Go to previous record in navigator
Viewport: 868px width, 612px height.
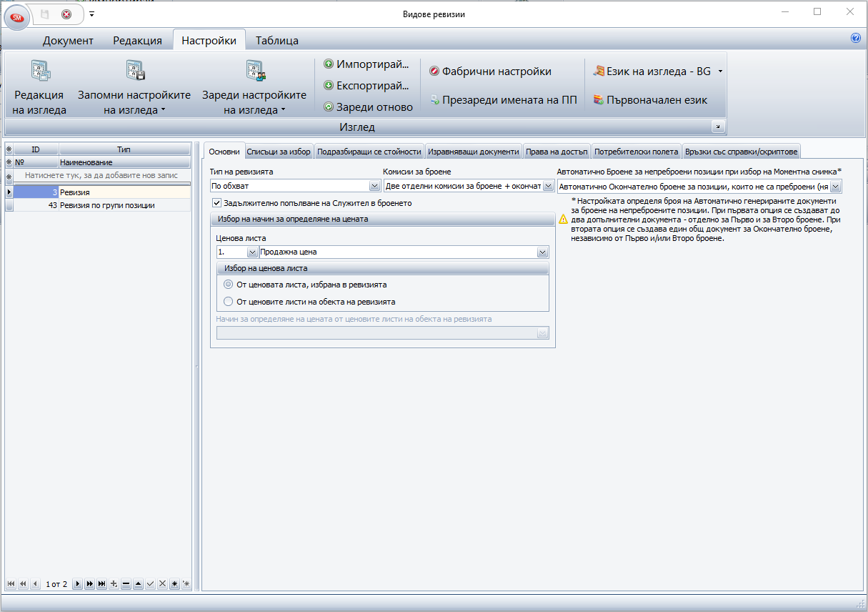coord(35,584)
